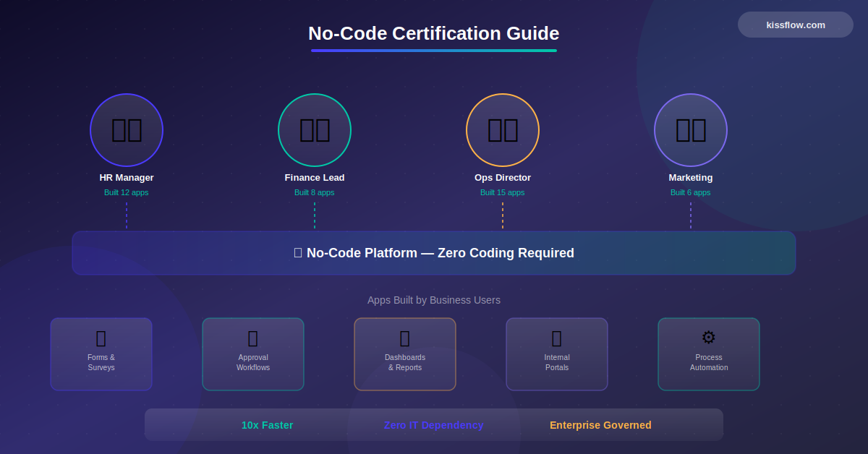Click the 'Built 6 apps' text
The width and height of the screenshot is (868, 454).
[691, 193]
